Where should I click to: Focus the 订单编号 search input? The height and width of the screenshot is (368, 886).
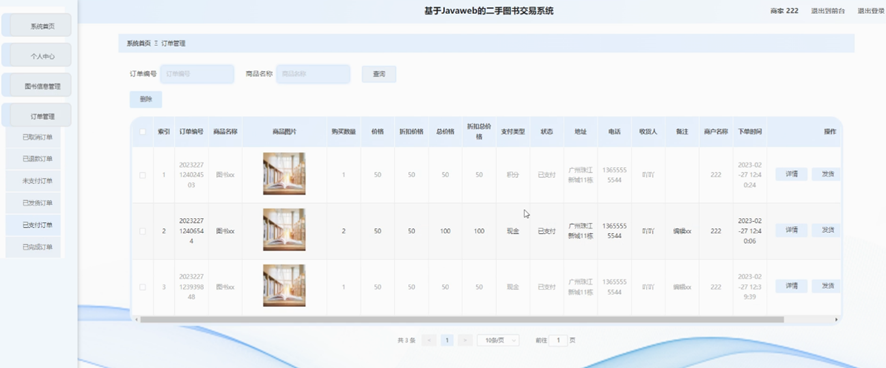click(197, 74)
